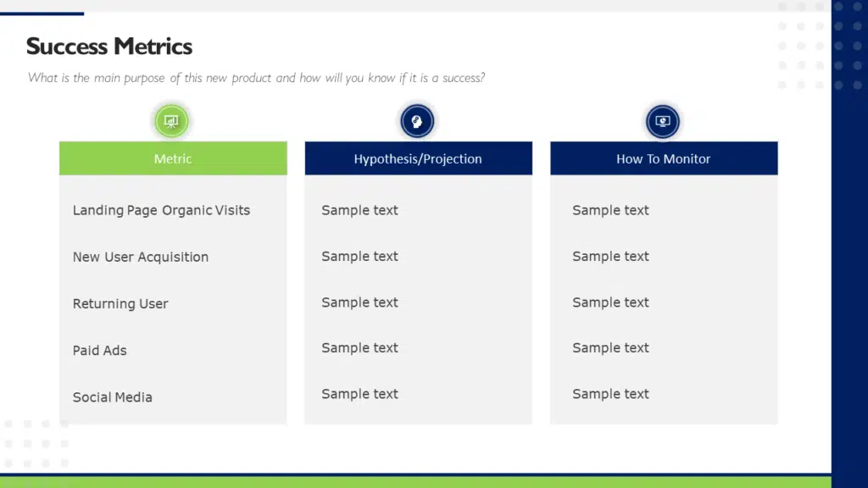Click the monitor icon above How To Monitor
This screenshot has width=868, height=488.
(x=663, y=121)
